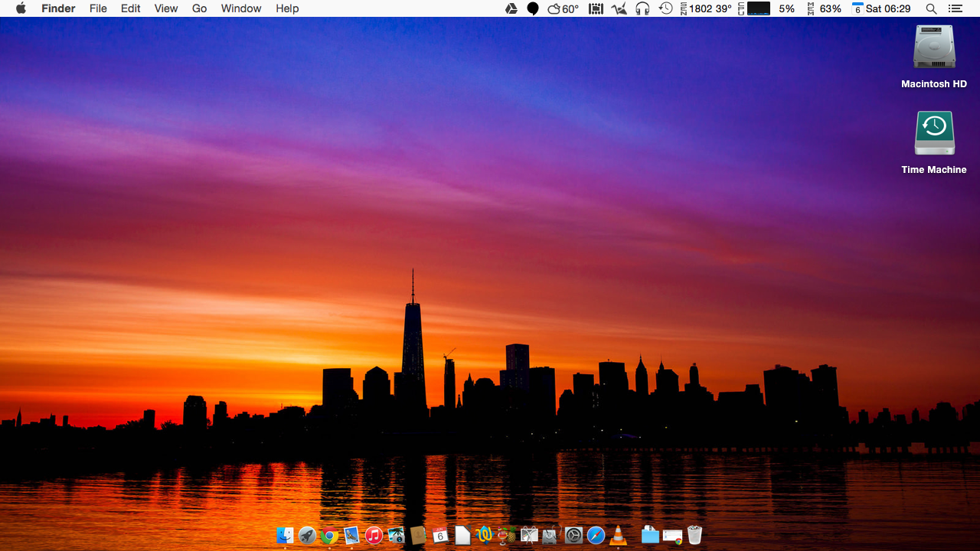Screen dimensions: 980x551
Task: Open the weather 60° menu bar item
Action: click(563, 8)
